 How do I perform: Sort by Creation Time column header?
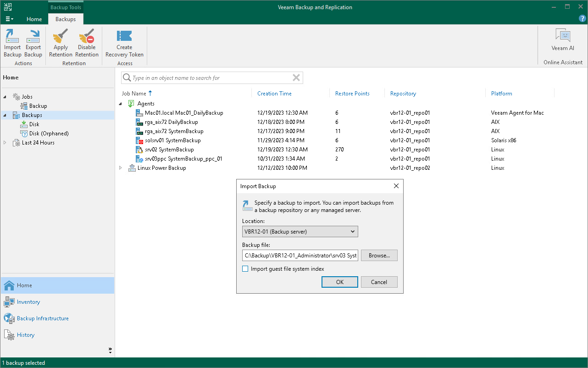pos(274,94)
